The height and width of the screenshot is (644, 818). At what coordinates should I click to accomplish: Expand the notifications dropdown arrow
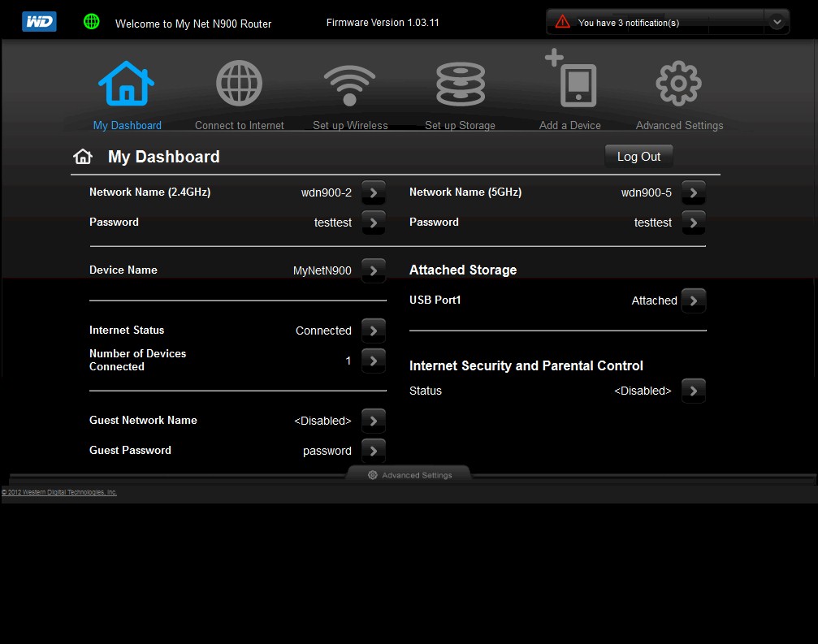coord(777,22)
